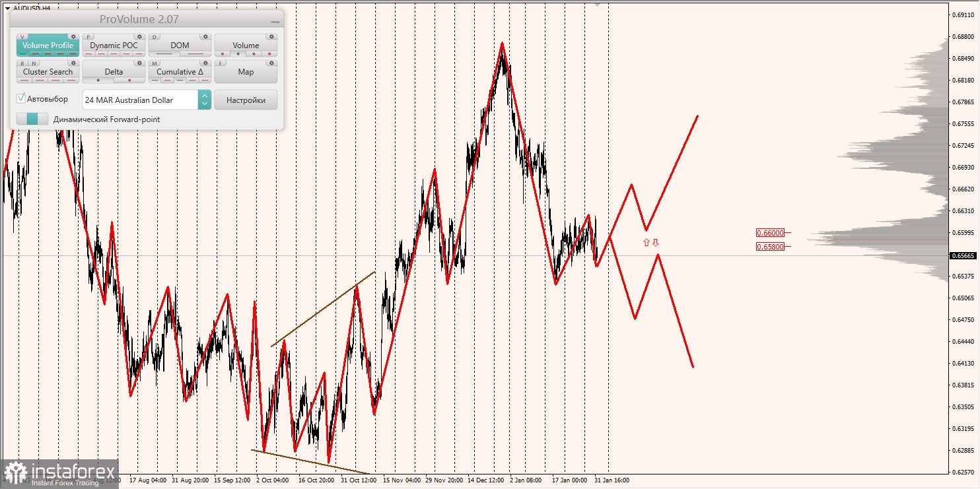Click the P hotkey tag on Dynamic POC
The width and height of the screenshot is (980, 489).
click(88, 37)
